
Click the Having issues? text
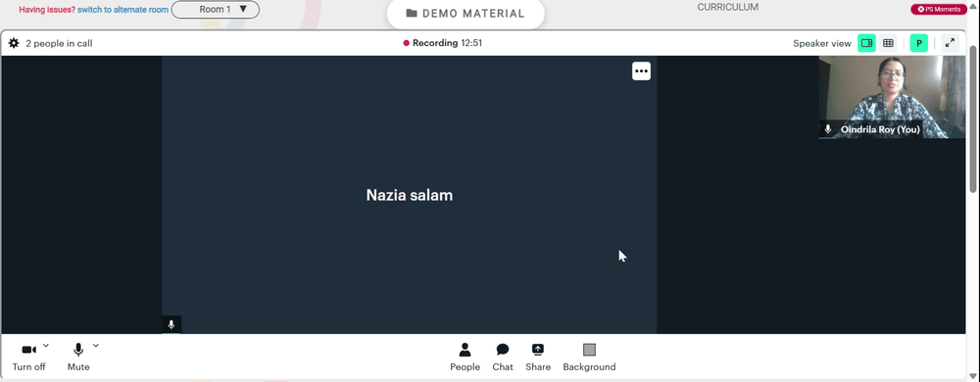tap(47, 10)
